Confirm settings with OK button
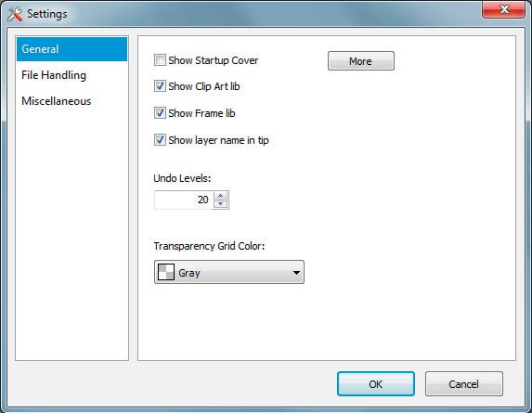Screen dimensions: 532x413 pyautogui.click(x=376, y=384)
